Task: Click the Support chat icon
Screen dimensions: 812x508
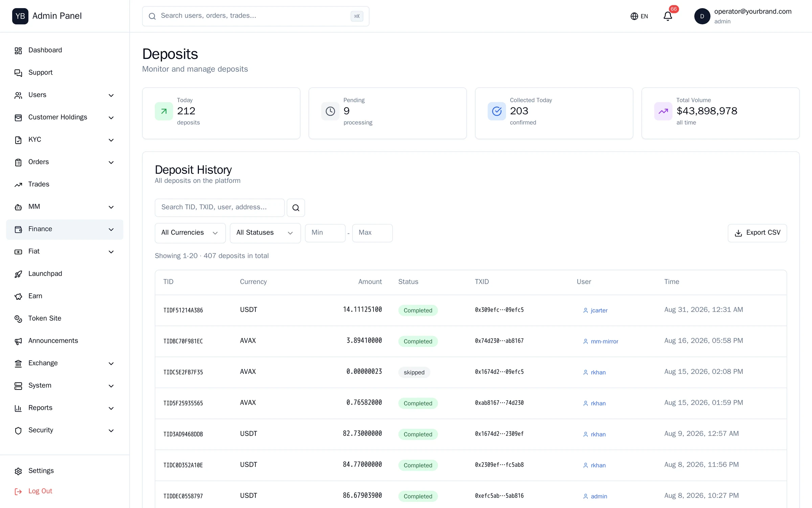Action: click(x=18, y=73)
